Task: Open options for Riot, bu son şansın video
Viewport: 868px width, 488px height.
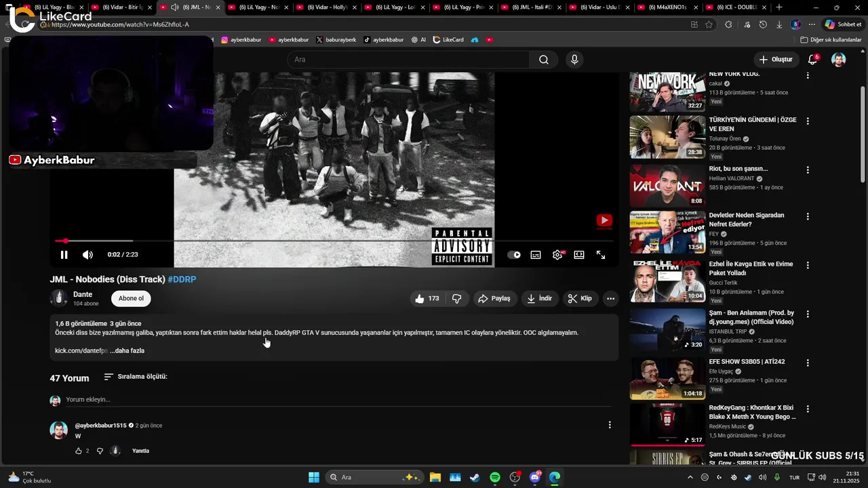Action: (808, 169)
